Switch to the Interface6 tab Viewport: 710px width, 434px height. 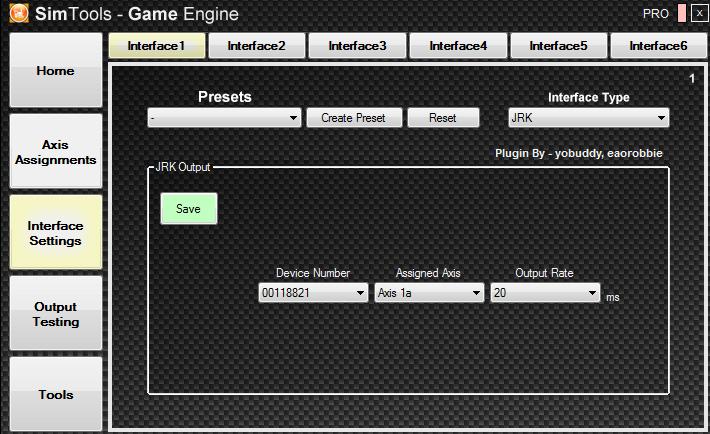pos(658,46)
